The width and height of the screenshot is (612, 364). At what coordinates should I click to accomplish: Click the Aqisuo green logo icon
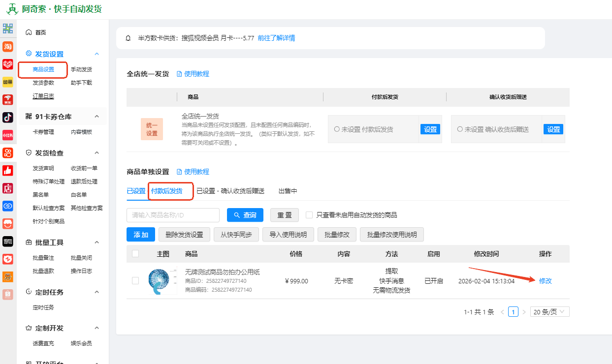(x=12, y=9)
